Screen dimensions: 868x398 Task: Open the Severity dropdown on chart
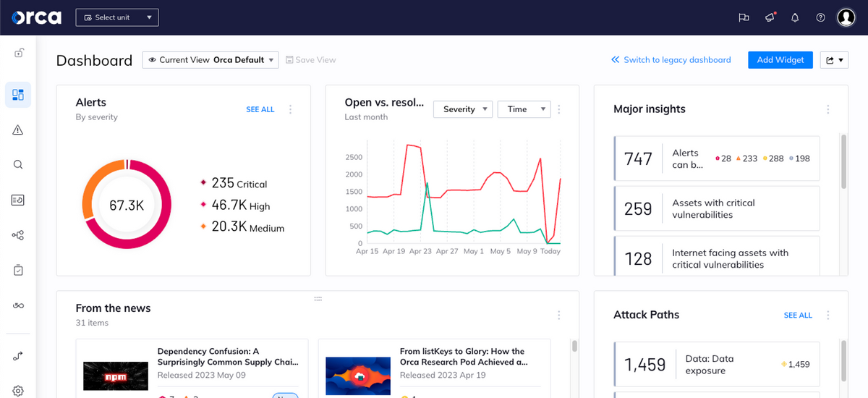[463, 109]
